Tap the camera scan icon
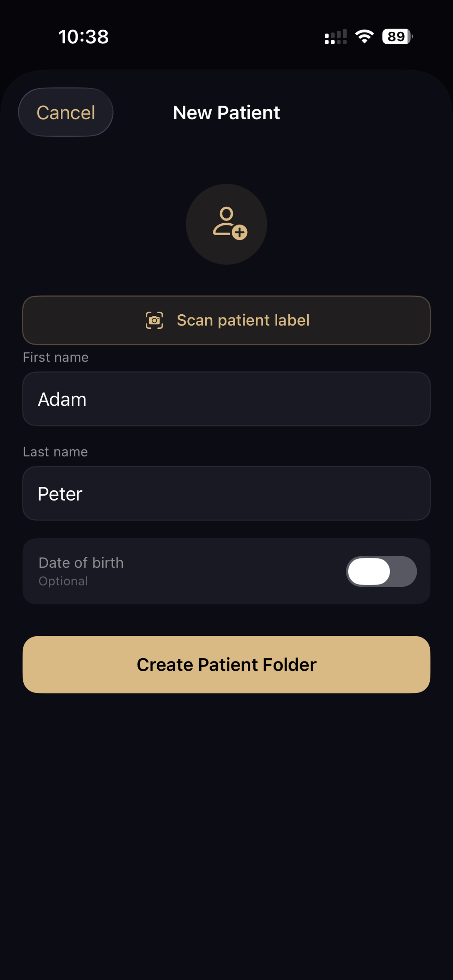Viewport: 453px width, 980px height. [155, 320]
